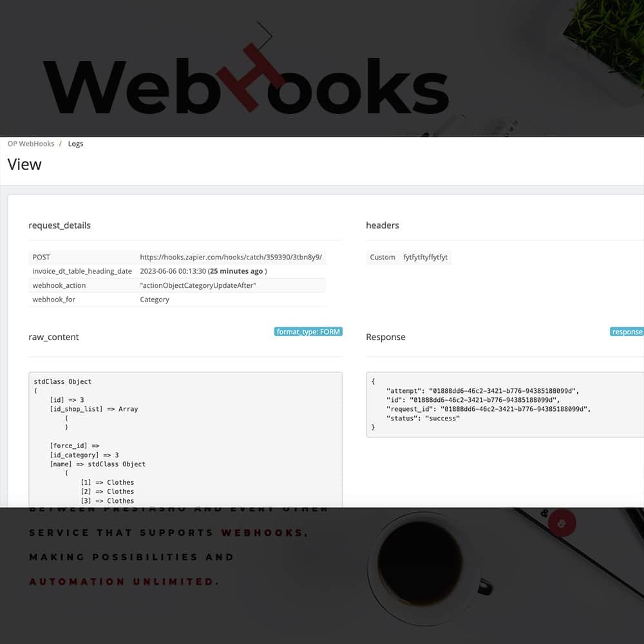Click the [2] => Clothes line
This screenshot has height=644, width=644.
point(107,491)
